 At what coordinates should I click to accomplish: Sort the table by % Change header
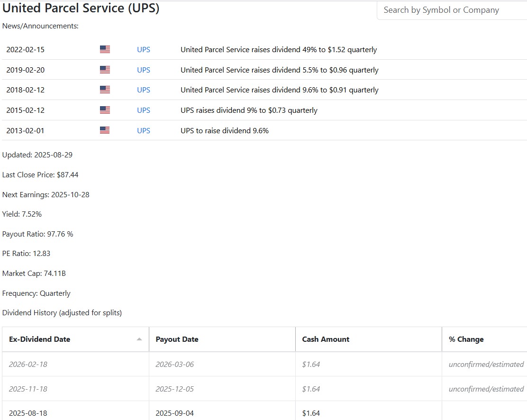(485, 339)
